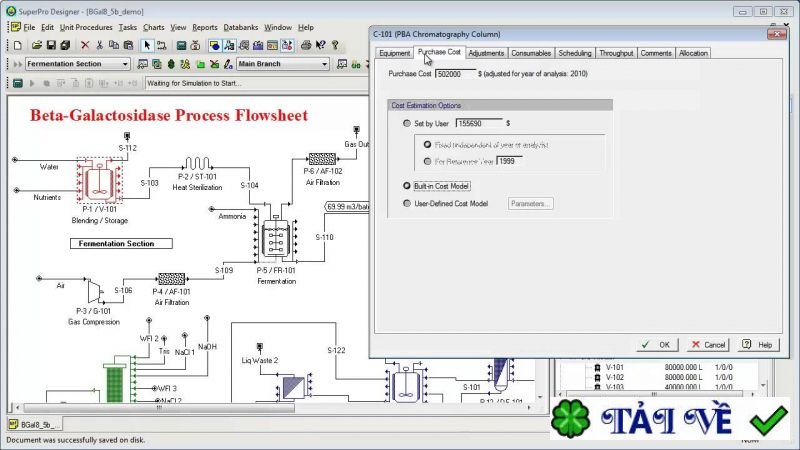Copy with the two pages icon
Screen dimensions: 800x450
[x=114, y=45]
